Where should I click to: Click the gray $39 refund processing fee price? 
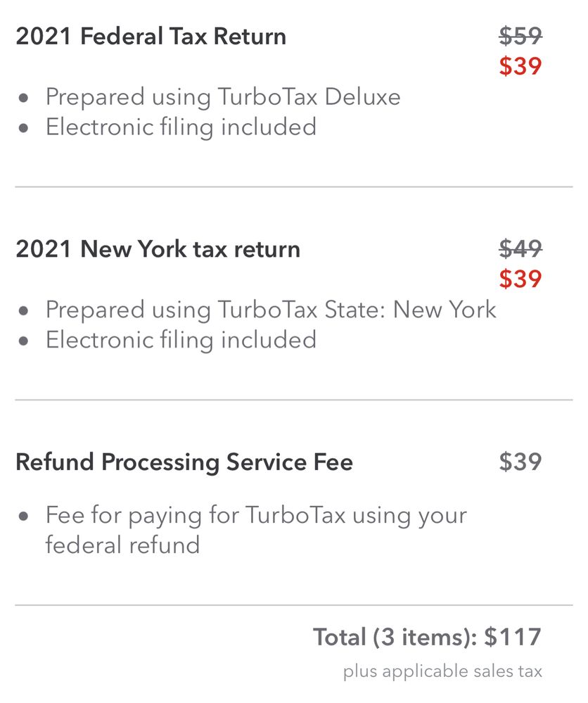pos(520,462)
